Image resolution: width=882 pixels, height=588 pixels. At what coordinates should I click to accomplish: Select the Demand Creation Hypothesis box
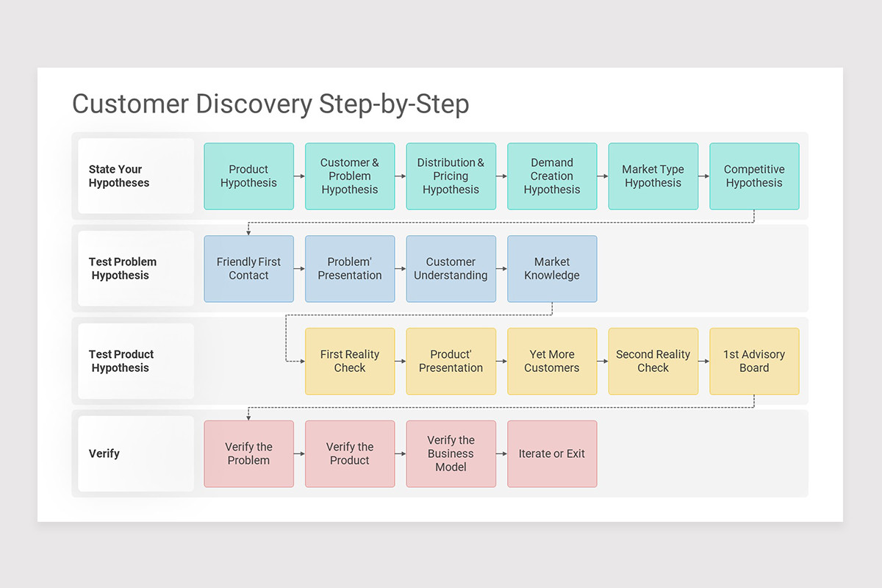click(552, 176)
